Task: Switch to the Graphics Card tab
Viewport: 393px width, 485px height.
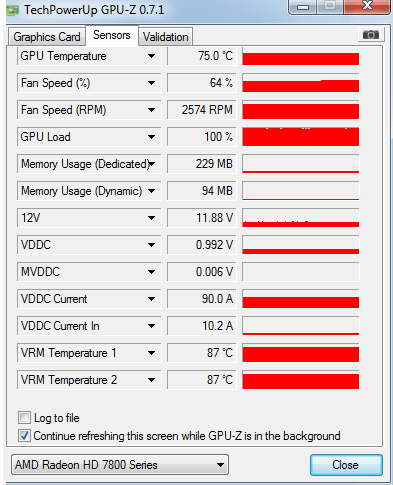Action: [x=47, y=37]
